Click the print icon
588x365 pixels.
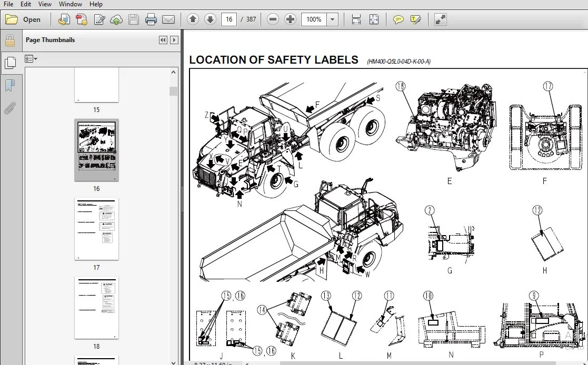pyautogui.click(x=151, y=19)
